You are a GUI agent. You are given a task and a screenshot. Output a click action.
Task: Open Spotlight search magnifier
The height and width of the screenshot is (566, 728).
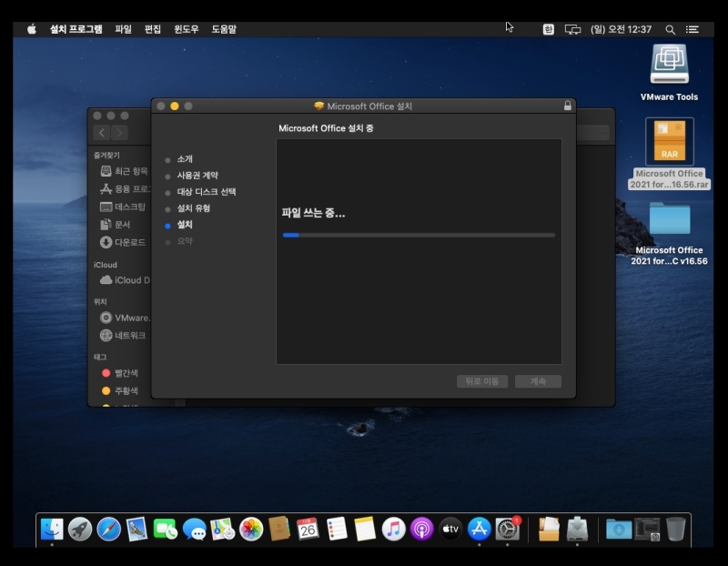click(x=670, y=30)
